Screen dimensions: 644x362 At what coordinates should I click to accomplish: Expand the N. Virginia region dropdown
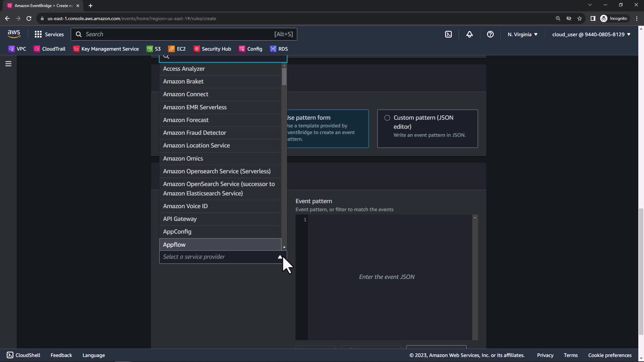pyautogui.click(x=522, y=34)
